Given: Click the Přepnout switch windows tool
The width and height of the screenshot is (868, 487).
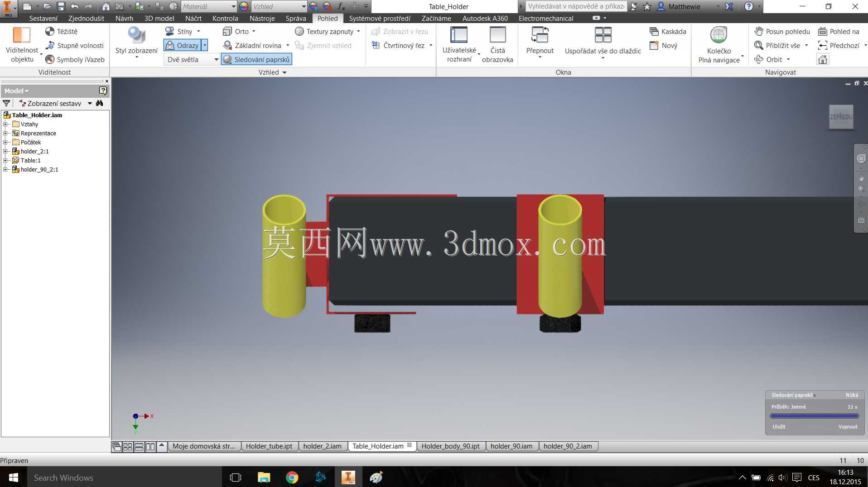Looking at the screenshot, I should point(540,43).
